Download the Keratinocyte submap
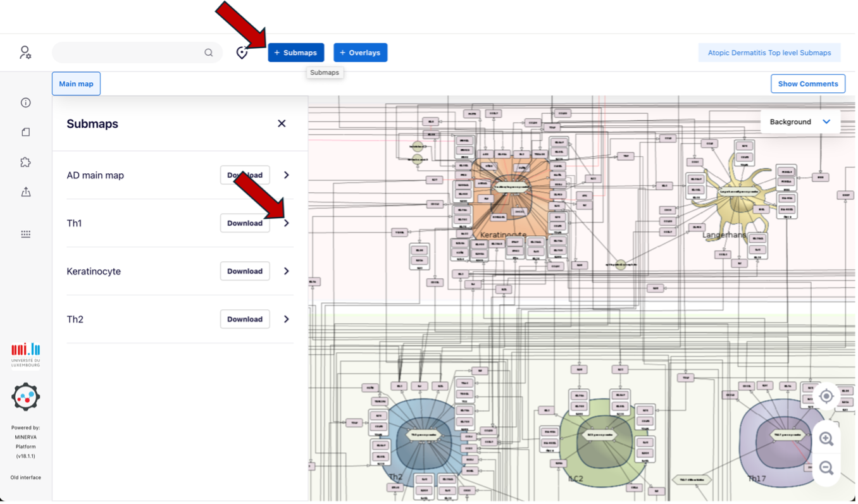858x504 pixels. pos(245,271)
